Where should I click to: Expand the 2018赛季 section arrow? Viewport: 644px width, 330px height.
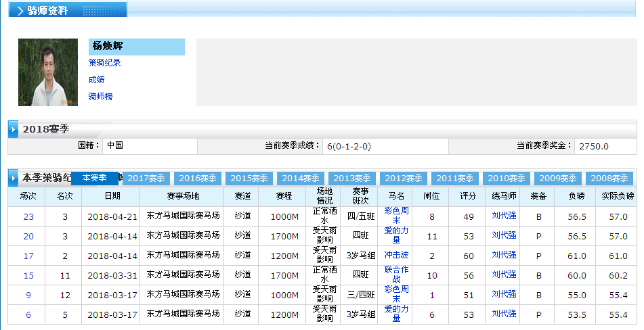click(14, 129)
